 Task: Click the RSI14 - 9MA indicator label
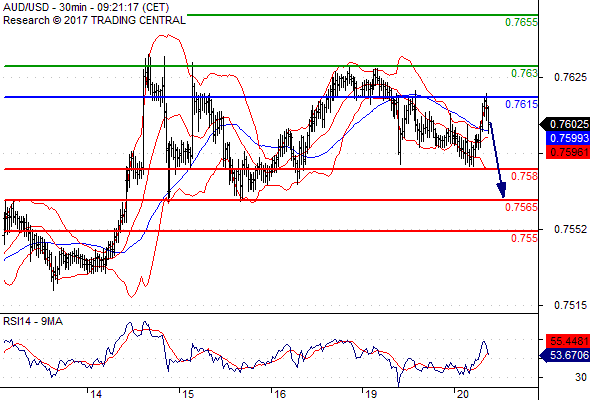33,321
